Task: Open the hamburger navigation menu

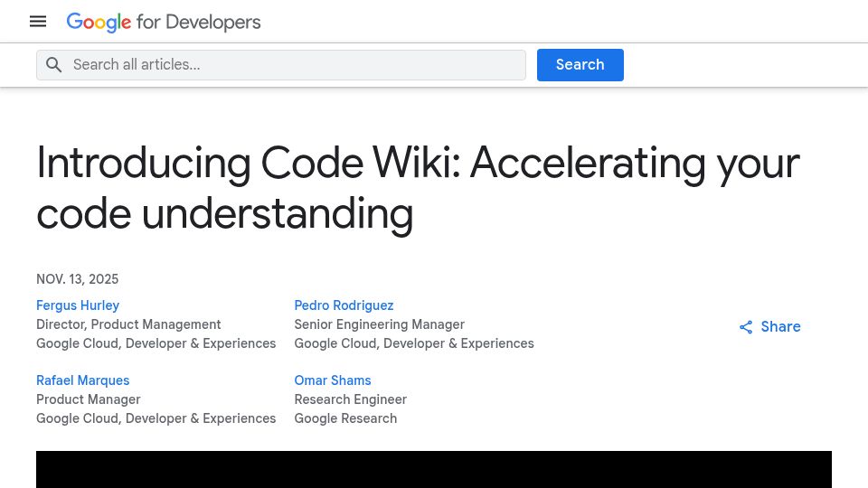Action: [x=38, y=22]
